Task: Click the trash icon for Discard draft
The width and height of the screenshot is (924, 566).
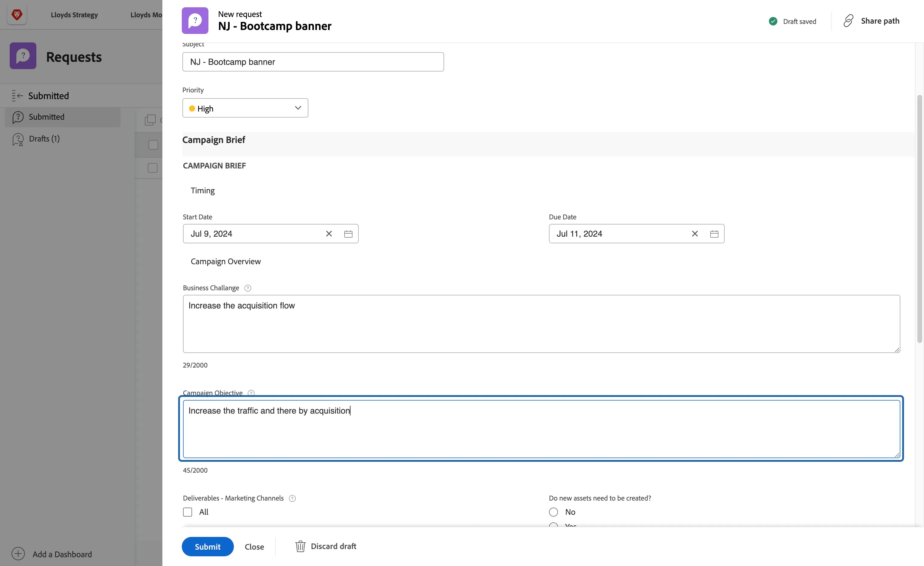Action: tap(300, 547)
